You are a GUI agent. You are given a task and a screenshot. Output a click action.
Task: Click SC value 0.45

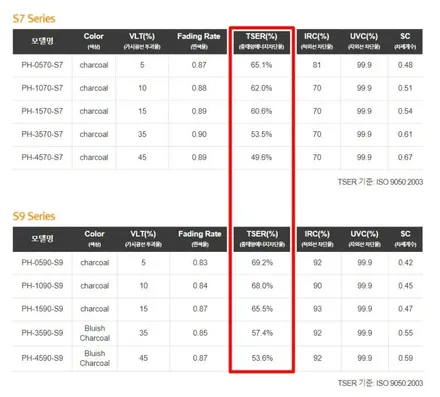click(x=405, y=286)
